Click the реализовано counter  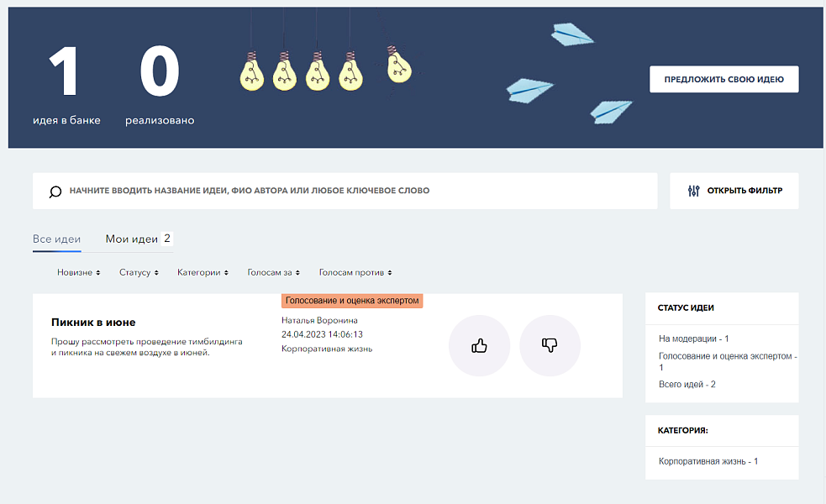(160, 84)
